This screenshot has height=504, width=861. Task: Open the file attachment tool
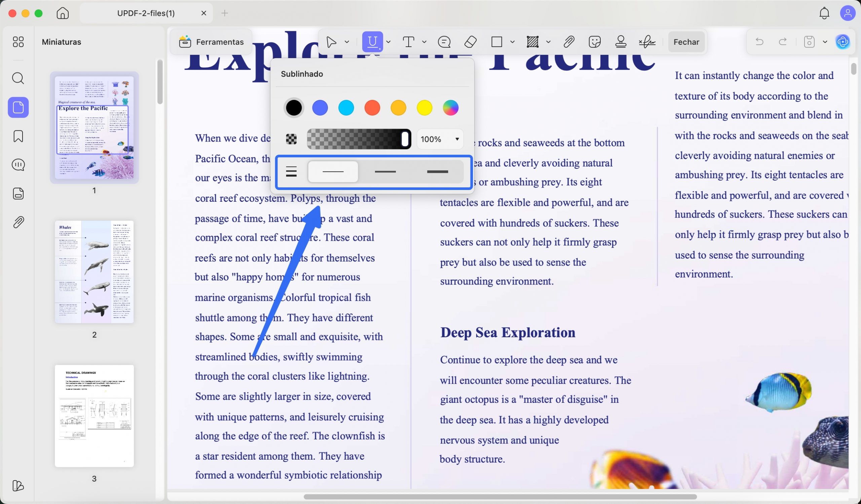[568, 42]
